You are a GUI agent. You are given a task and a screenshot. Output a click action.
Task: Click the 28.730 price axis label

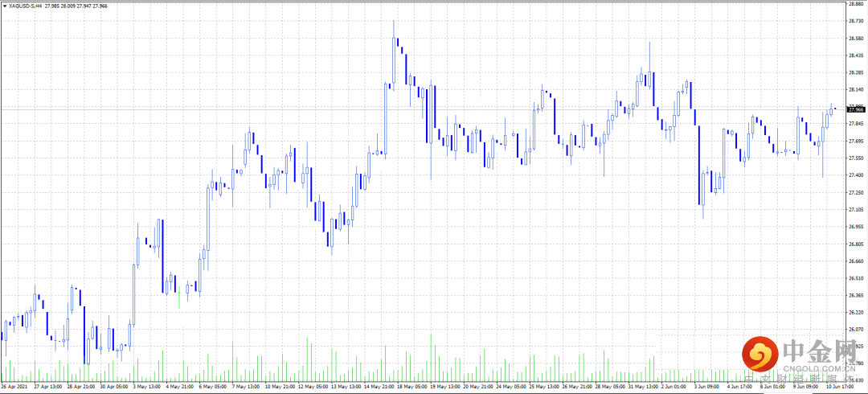(x=856, y=20)
